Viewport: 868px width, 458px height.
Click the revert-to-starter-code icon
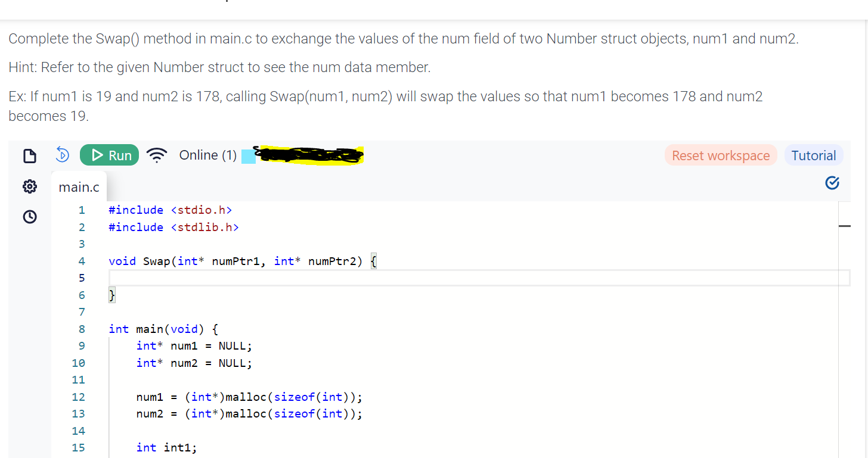click(62, 154)
